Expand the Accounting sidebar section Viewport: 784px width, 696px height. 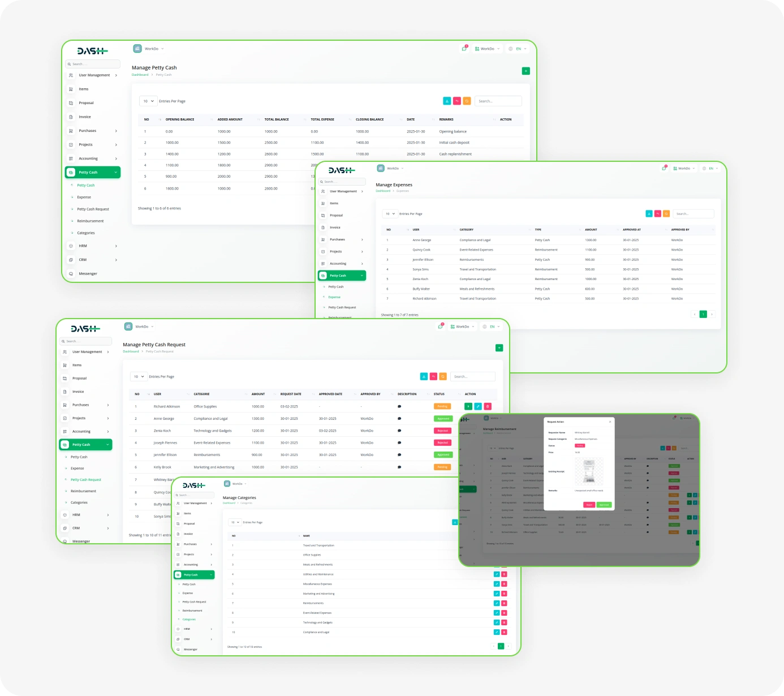(x=83, y=431)
